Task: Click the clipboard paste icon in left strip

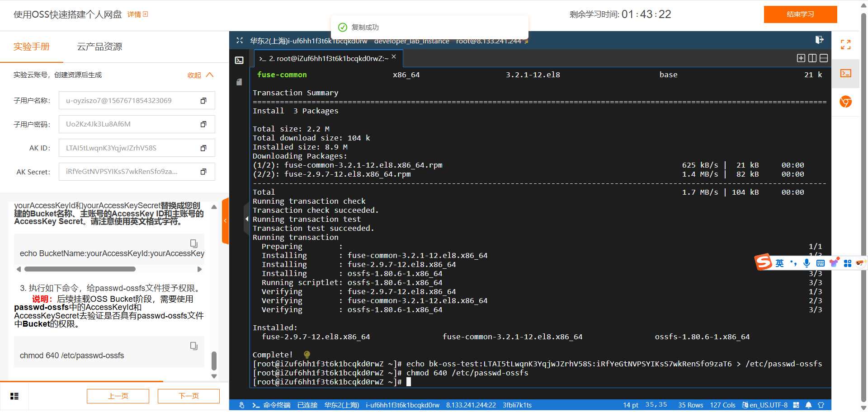Action: point(239,82)
